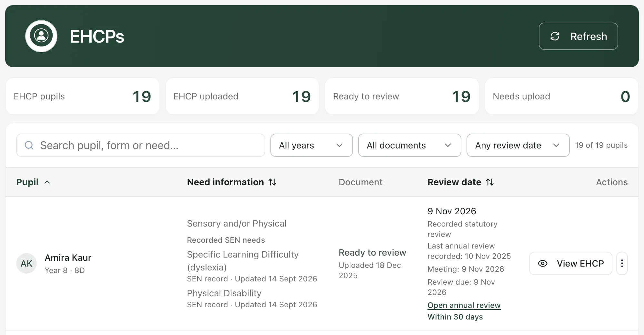Click the Year 8 · 8D text
Viewport: 644px width, 335px height.
[x=65, y=270]
